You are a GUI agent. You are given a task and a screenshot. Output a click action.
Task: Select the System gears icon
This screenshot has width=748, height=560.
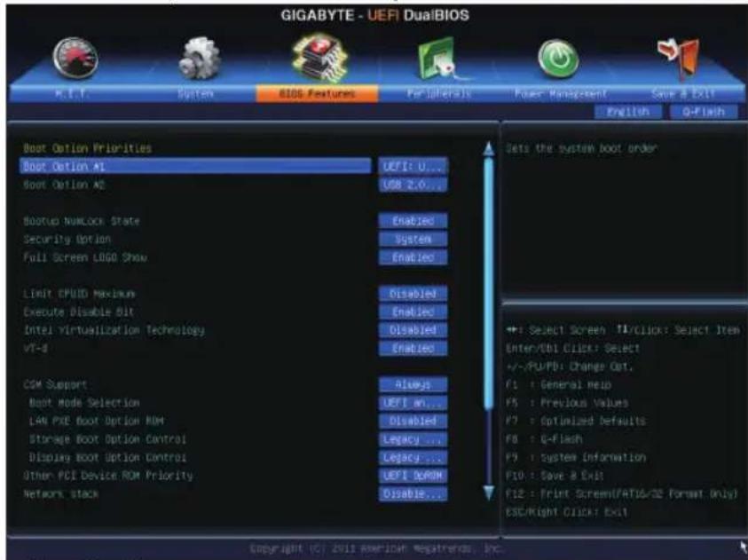point(199,59)
